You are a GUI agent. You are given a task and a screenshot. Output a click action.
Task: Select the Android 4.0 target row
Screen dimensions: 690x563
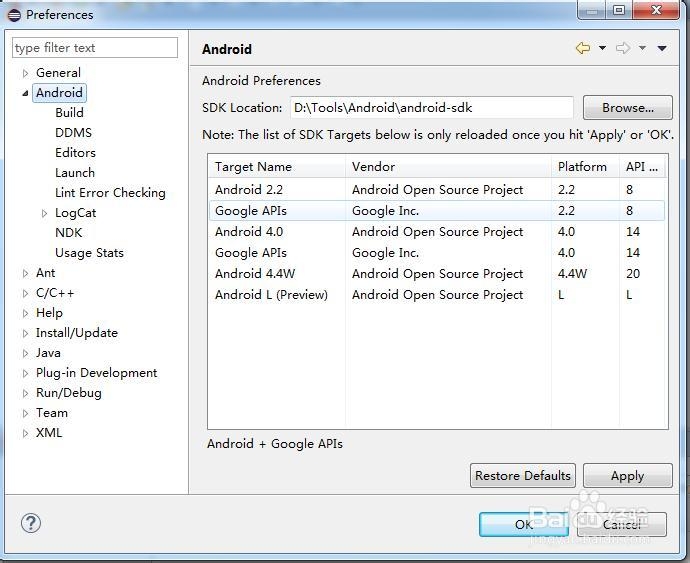(437, 232)
